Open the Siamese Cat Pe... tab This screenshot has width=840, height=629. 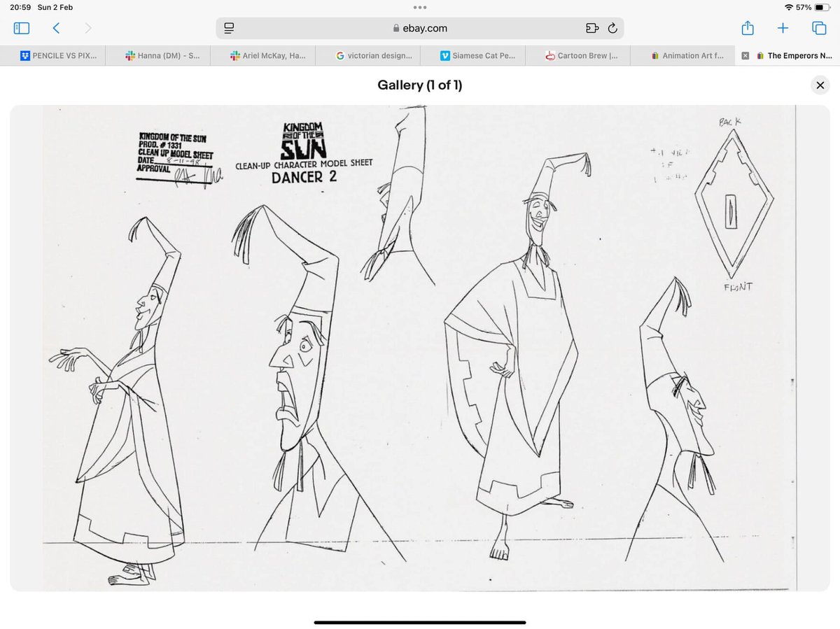pyautogui.click(x=472, y=56)
